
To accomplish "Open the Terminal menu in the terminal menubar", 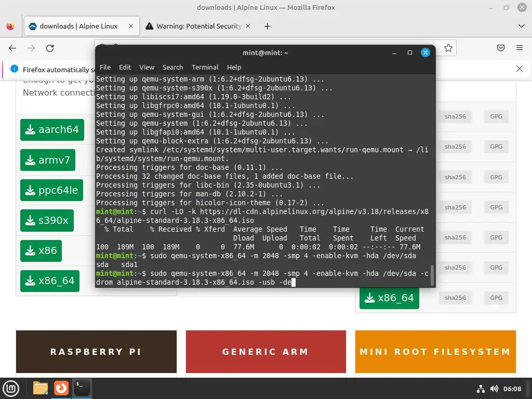I will click(205, 67).
